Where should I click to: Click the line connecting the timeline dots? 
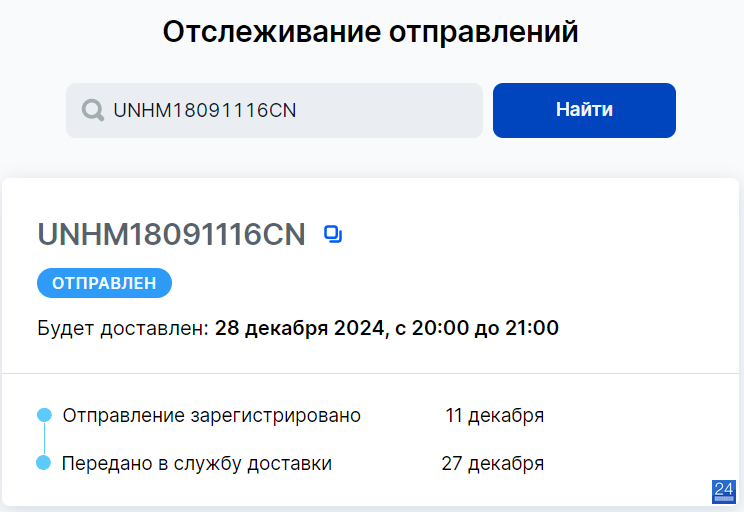44,439
